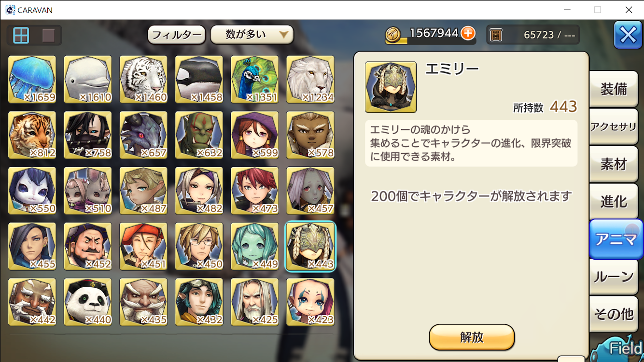Click the storage capacity 65723 indicator
This screenshot has height=362, width=644.
tap(533, 35)
